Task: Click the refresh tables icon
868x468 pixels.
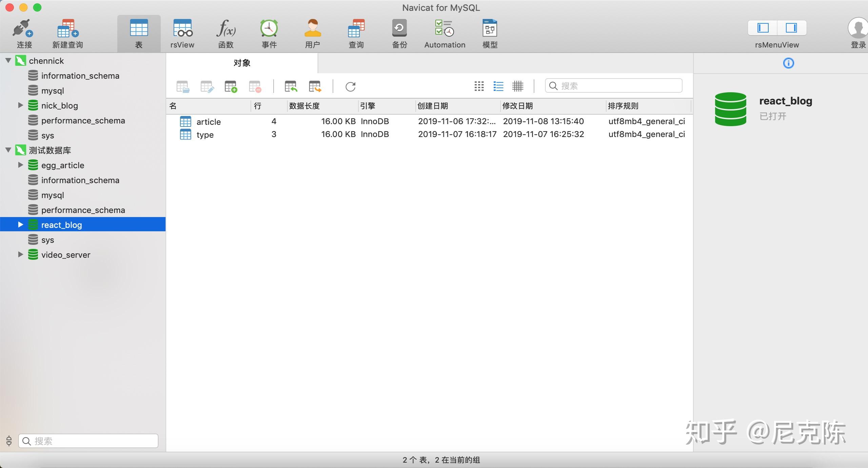Action: 351,86
